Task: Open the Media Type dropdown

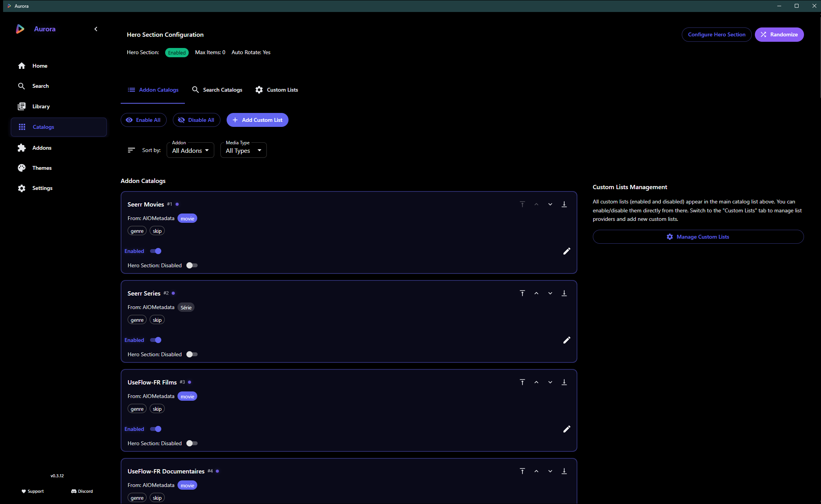Action: coord(243,150)
